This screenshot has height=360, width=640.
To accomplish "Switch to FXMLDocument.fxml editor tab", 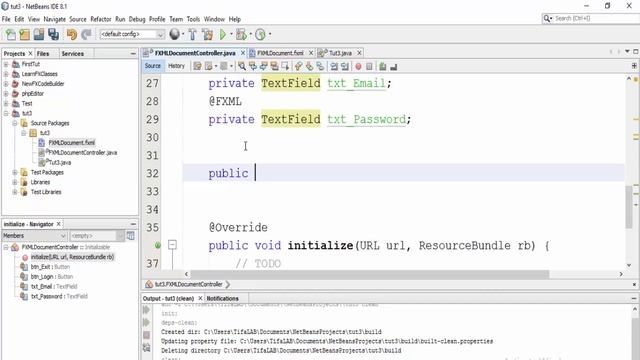I will pyautogui.click(x=280, y=53).
